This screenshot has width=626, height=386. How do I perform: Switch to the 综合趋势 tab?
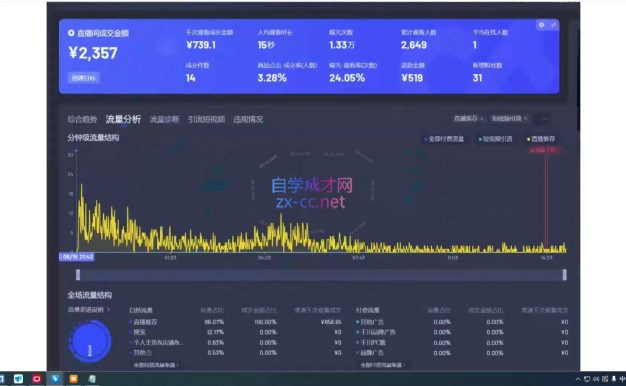(x=82, y=119)
